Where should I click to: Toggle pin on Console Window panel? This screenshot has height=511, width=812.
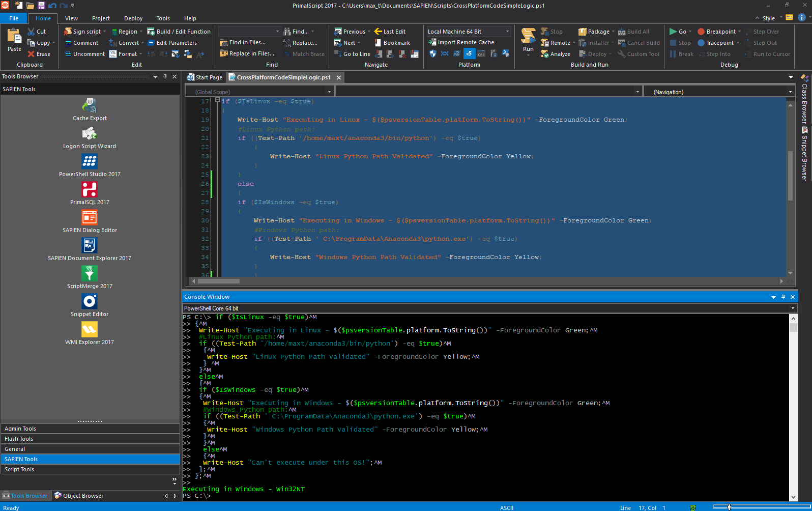[783, 297]
